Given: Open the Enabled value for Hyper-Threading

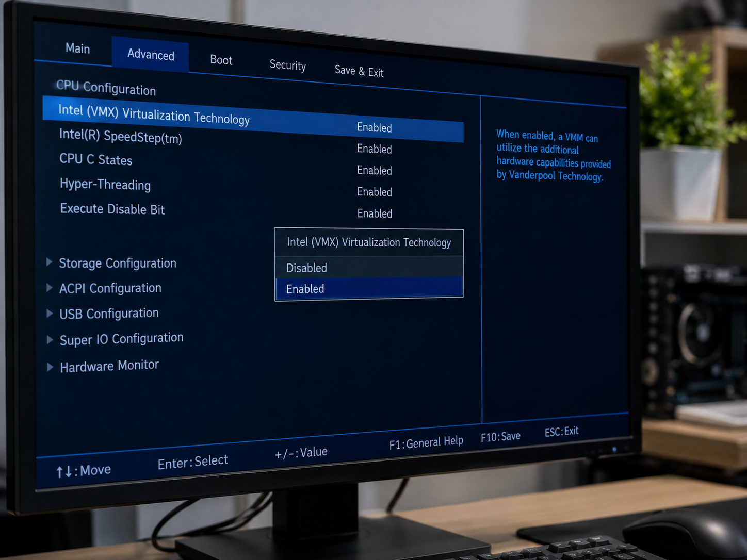Looking at the screenshot, I should coord(375,192).
